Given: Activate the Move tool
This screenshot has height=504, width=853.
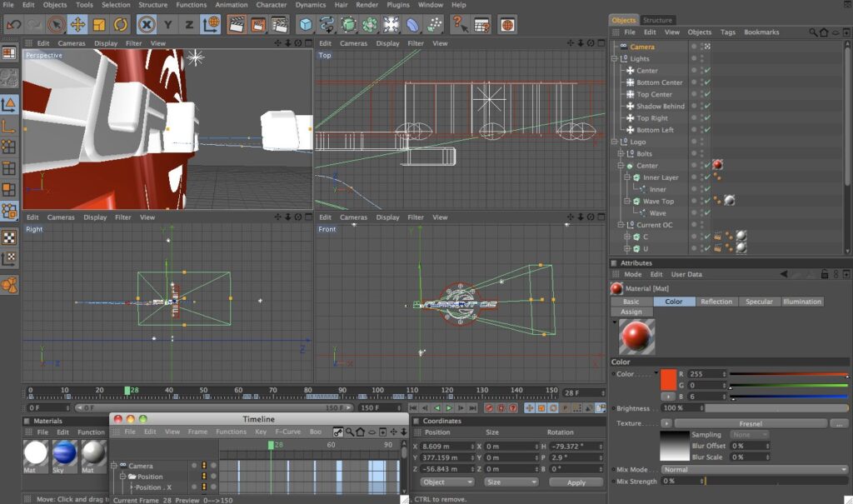Looking at the screenshot, I should 77,24.
